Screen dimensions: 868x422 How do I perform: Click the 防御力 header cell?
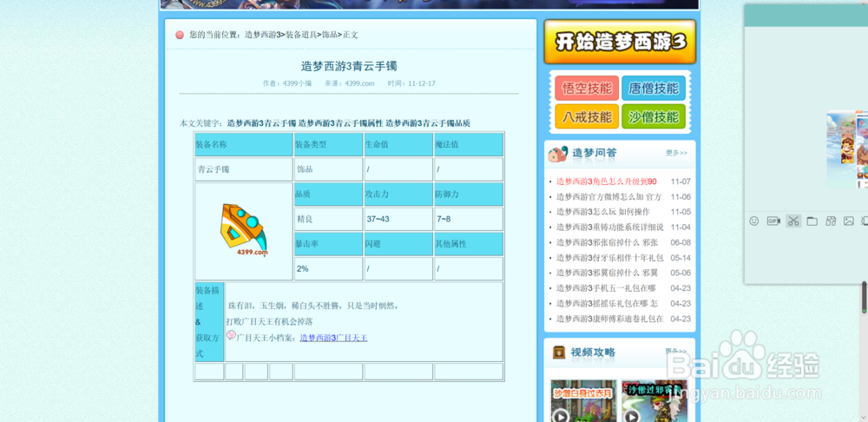pyautogui.click(x=469, y=195)
